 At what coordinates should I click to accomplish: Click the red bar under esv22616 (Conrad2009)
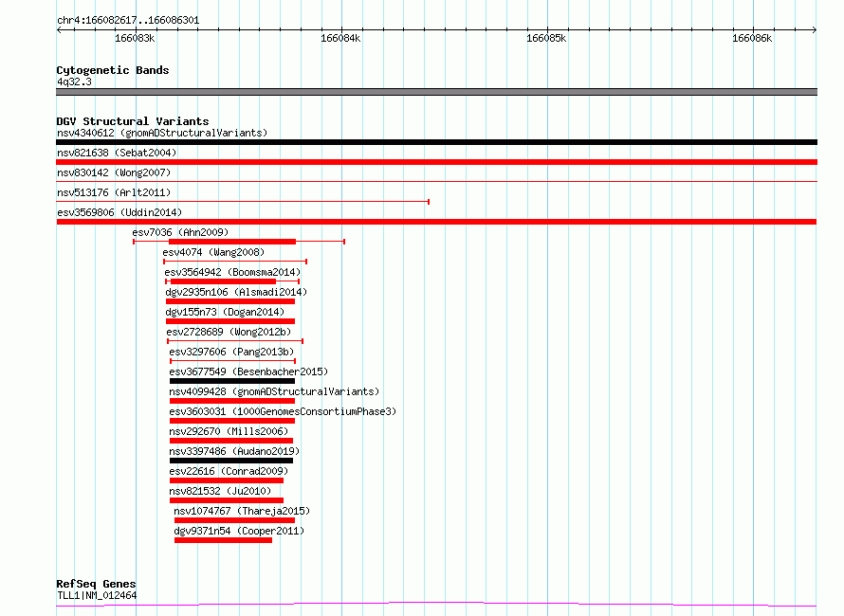[x=226, y=480]
